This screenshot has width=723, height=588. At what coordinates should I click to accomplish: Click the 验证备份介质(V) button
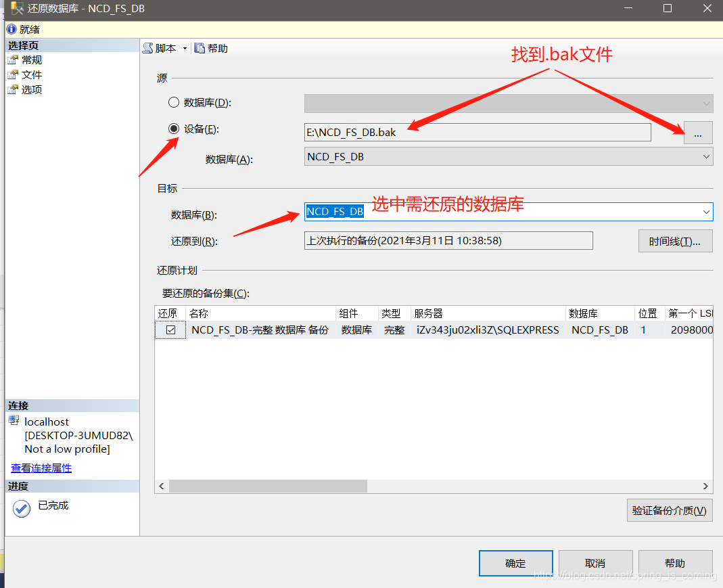[x=670, y=510]
